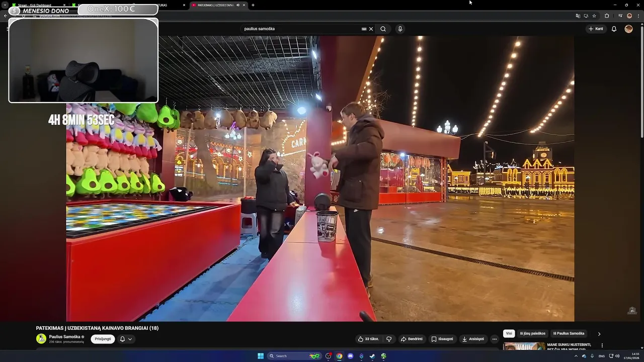Start voice search with the microphone icon
Screen dimensions: 644x362
pyautogui.click(x=400, y=29)
